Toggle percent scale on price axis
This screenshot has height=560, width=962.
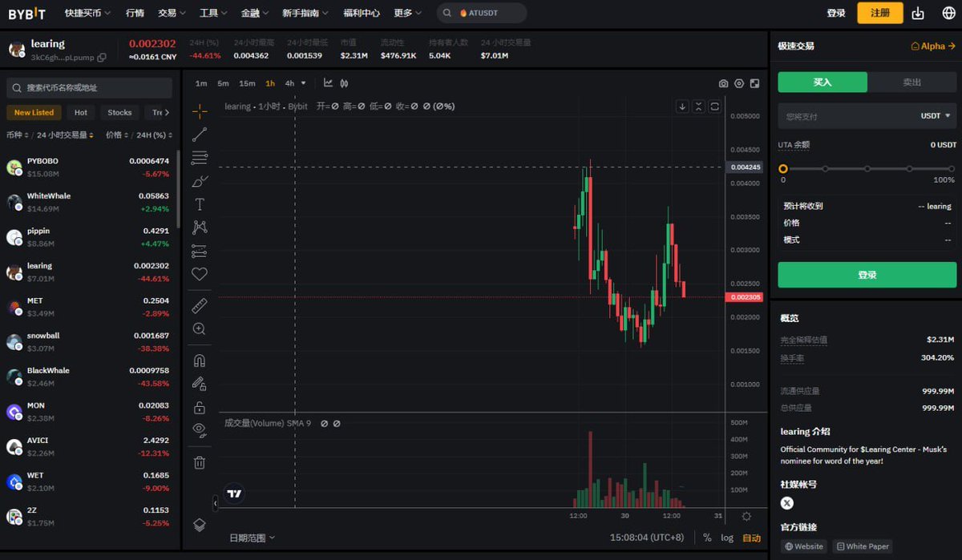pos(707,538)
